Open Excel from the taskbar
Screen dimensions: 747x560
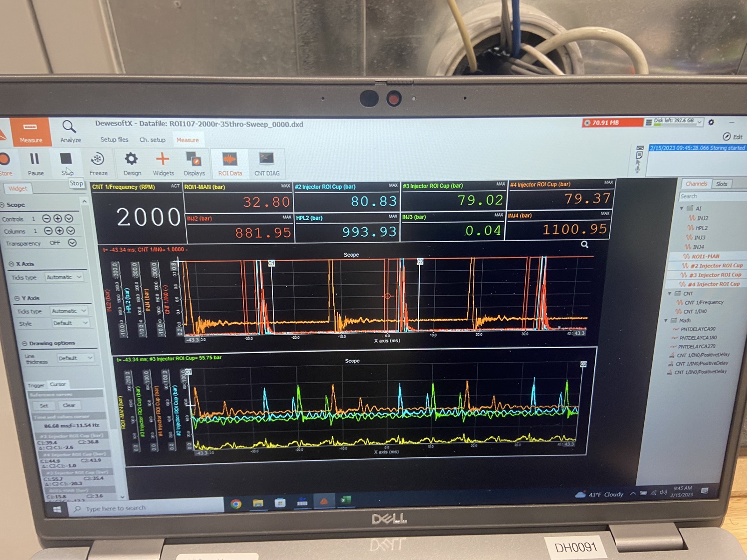pos(345,501)
